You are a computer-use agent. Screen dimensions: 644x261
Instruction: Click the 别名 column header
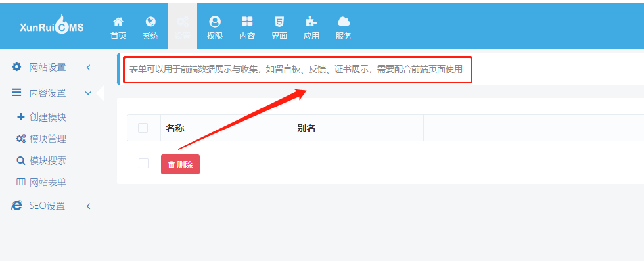[306, 128]
